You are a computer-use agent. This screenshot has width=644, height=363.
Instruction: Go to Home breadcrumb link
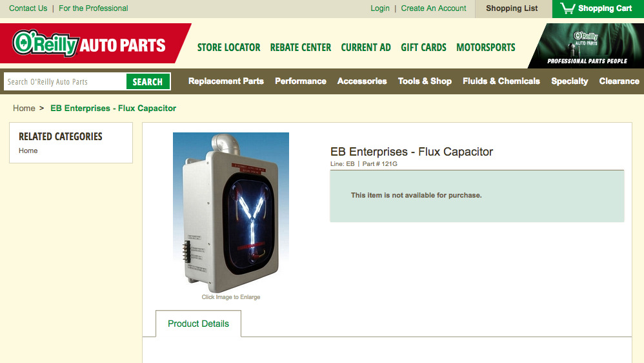pyautogui.click(x=24, y=108)
